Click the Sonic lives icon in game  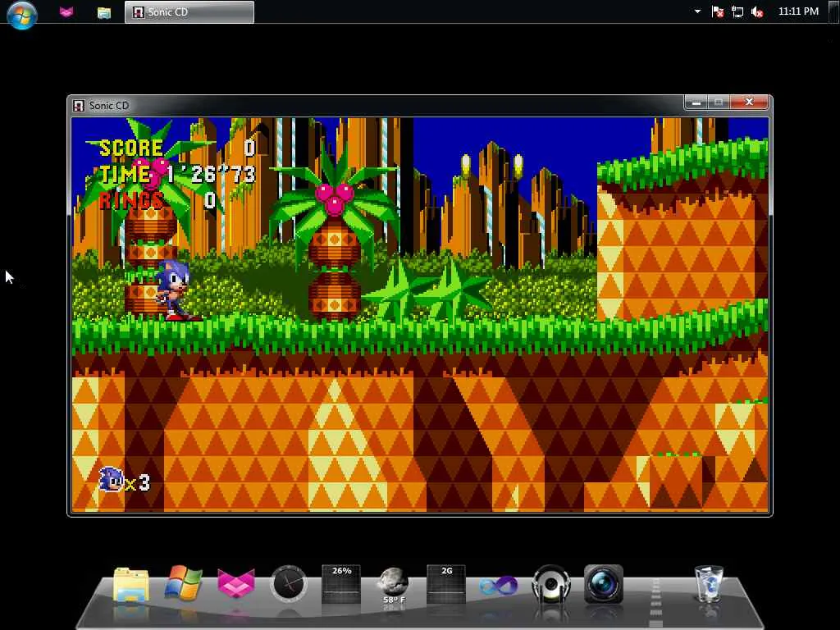112,479
